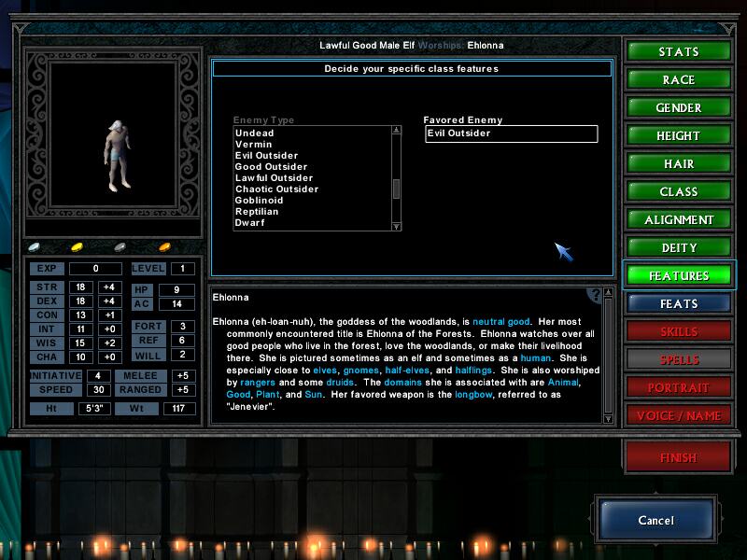The width and height of the screenshot is (747, 560).
Task: Click the silver gem under the portrait
Action: 35,247
